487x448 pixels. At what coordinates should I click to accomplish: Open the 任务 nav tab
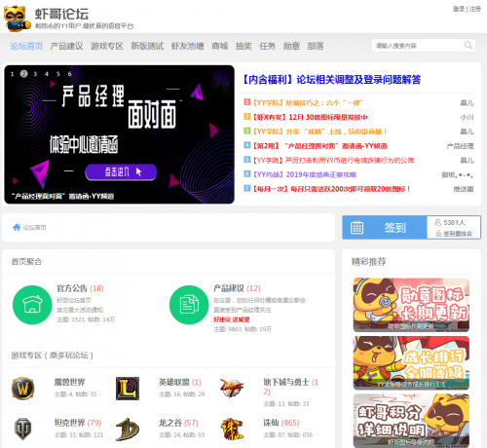pos(268,46)
